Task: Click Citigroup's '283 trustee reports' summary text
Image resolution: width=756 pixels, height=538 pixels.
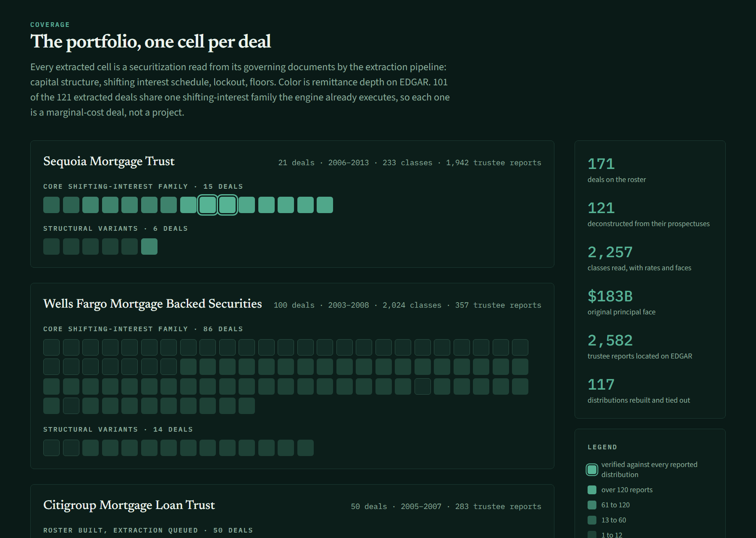Action: 498,506
